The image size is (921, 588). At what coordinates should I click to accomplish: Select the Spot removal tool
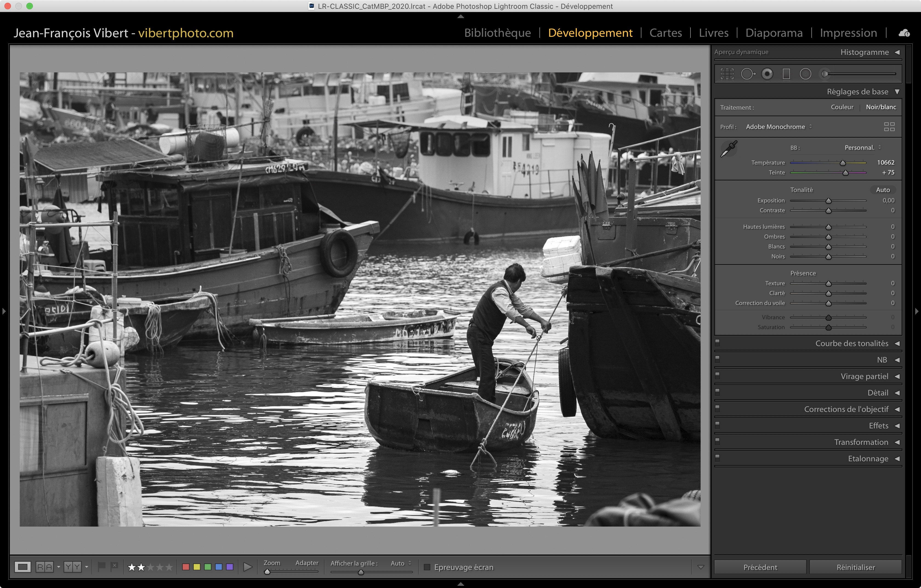coord(747,74)
